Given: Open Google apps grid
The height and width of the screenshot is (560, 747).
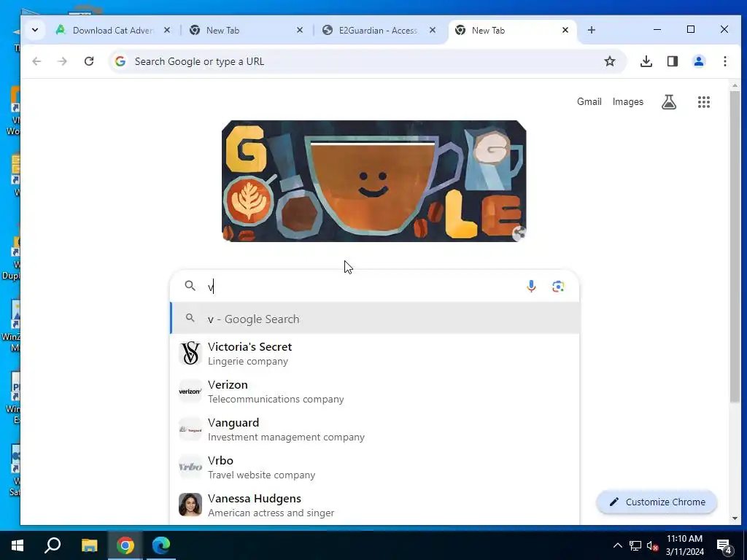Looking at the screenshot, I should click(x=704, y=101).
